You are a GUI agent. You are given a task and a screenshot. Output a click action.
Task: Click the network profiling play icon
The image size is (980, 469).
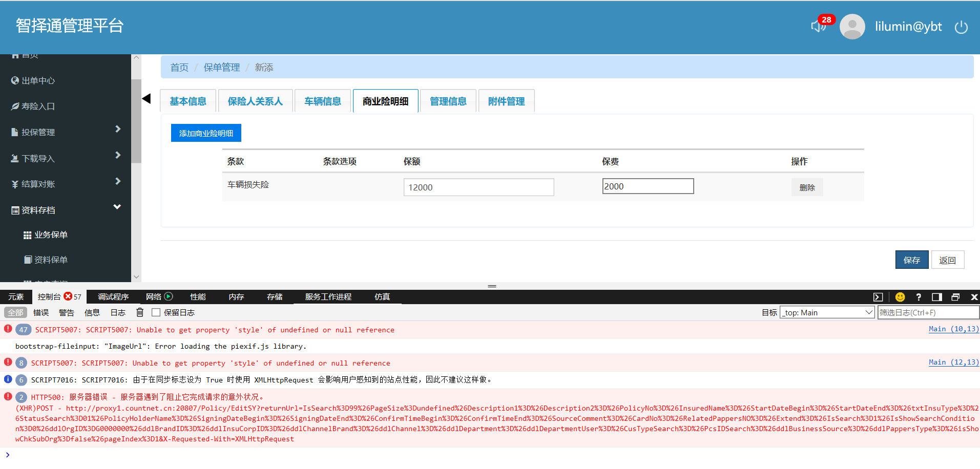[x=169, y=296]
